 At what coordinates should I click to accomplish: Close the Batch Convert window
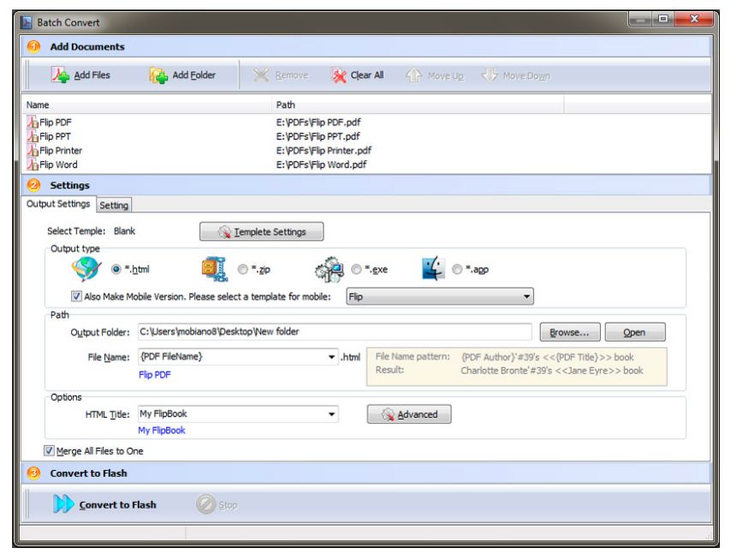694,19
